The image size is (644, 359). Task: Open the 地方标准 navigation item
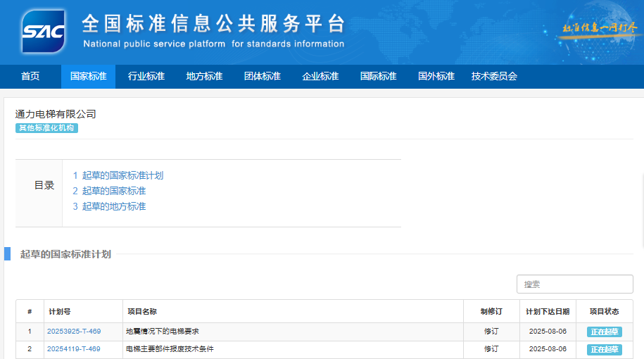[204, 77]
